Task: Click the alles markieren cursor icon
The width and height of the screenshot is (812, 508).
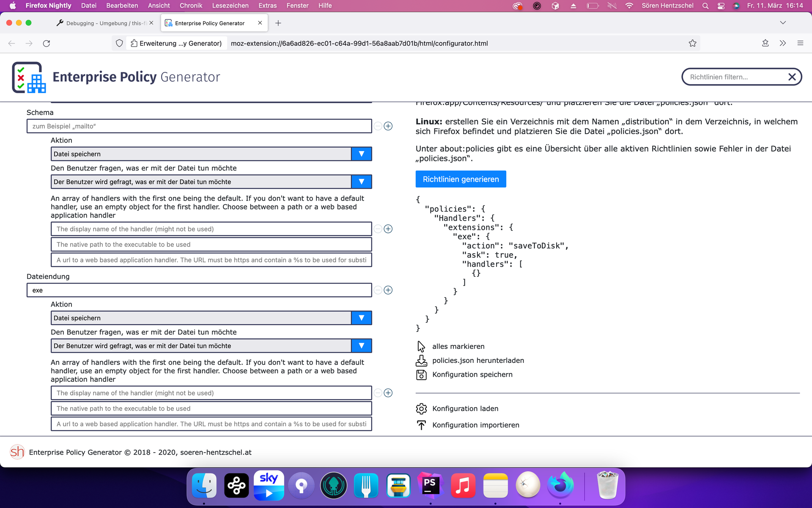Action: click(x=421, y=346)
